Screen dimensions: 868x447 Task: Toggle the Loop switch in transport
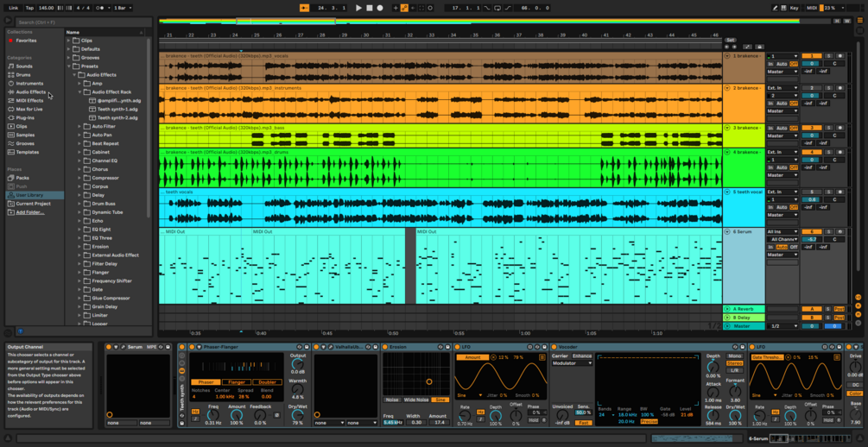pyautogui.click(x=497, y=8)
